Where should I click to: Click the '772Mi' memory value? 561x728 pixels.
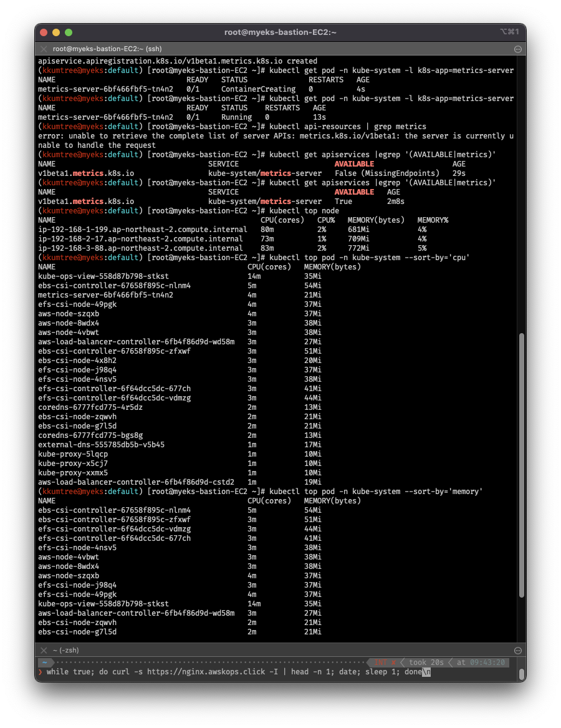[358, 248]
